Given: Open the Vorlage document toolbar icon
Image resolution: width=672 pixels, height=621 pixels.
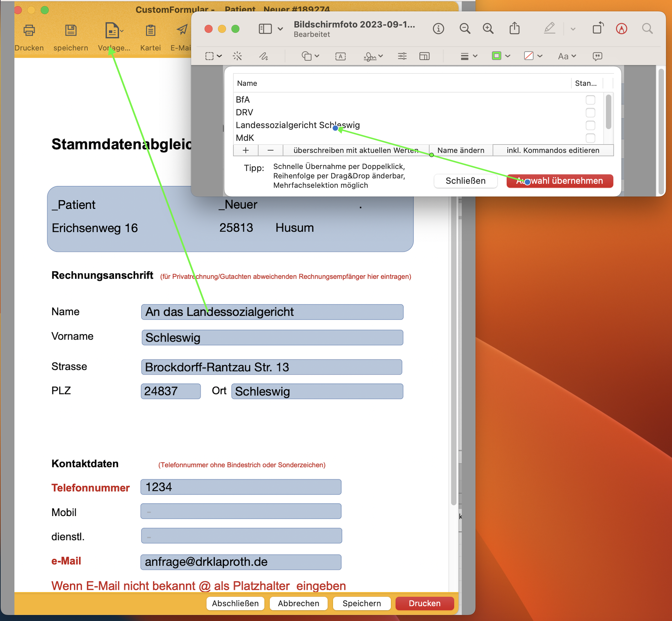Looking at the screenshot, I should click(x=112, y=30).
